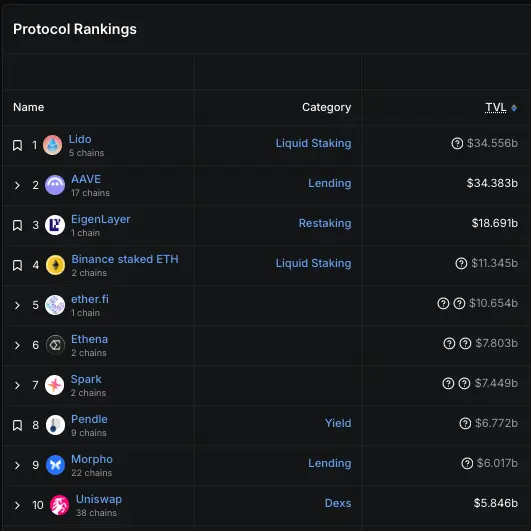Click the TVL sort arrow indicator
The height and width of the screenshot is (531, 531).
pyautogui.click(x=514, y=108)
